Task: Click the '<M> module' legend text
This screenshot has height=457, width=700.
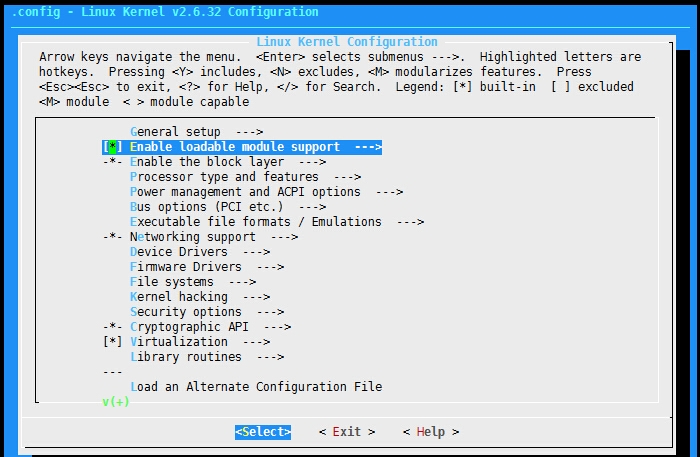Action: (x=74, y=102)
